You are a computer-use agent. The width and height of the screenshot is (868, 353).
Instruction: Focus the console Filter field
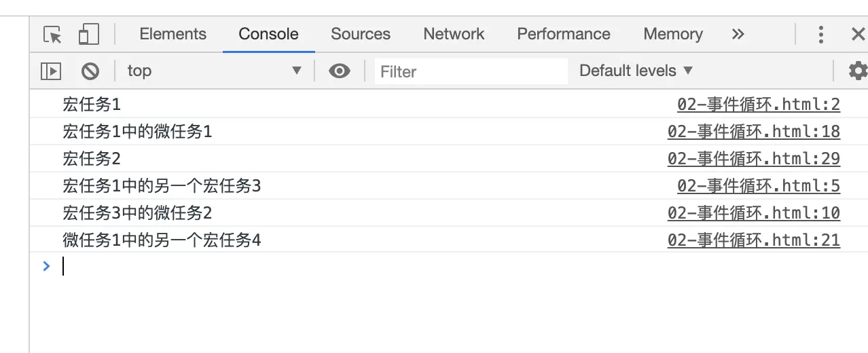(x=471, y=71)
